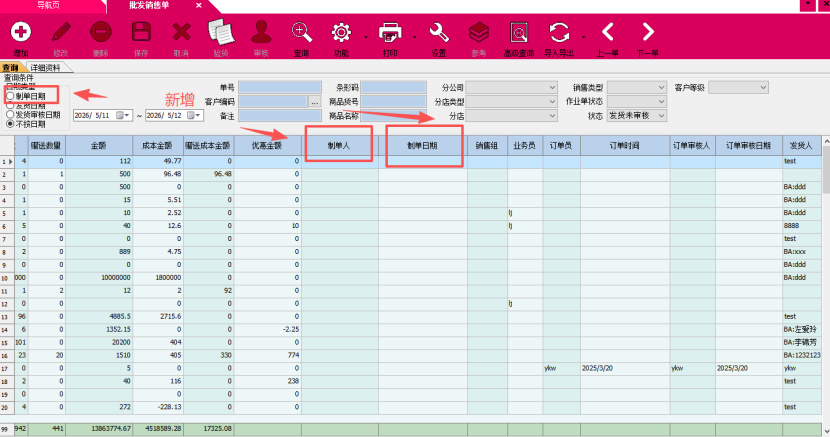This screenshot has height=437, width=830.
Task: Open the end date calendar picker icon
Action: pyautogui.click(x=194, y=115)
